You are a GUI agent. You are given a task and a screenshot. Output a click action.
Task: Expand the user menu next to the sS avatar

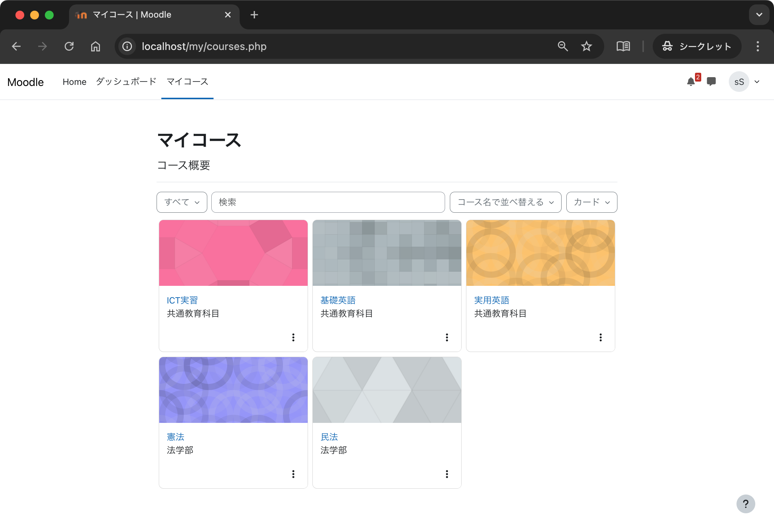pos(757,82)
